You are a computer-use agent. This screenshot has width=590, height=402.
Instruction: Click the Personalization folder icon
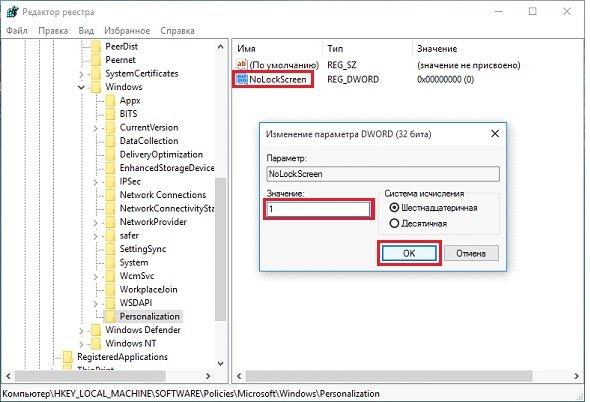tap(110, 316)
